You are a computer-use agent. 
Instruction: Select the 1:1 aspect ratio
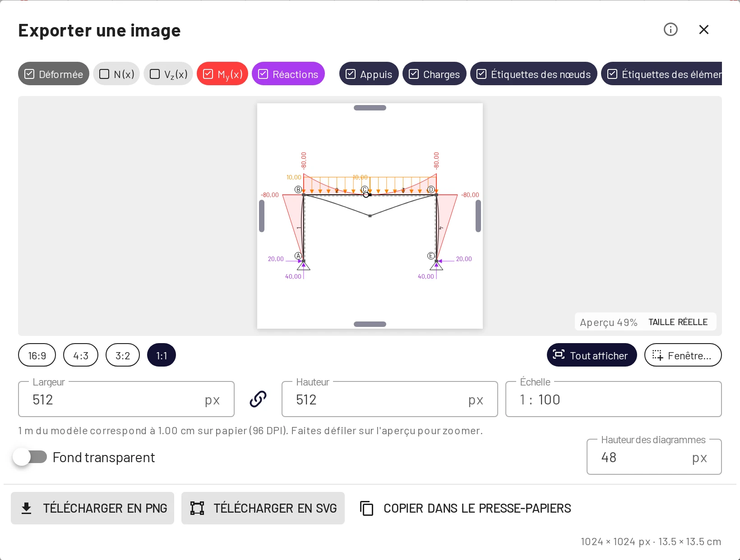[x=162, y=355]
